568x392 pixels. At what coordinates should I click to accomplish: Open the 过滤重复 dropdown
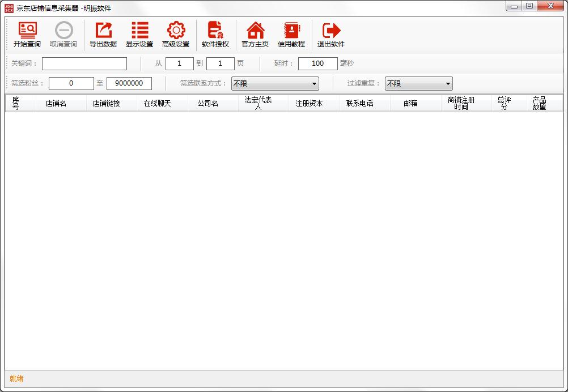coord(419,84)
